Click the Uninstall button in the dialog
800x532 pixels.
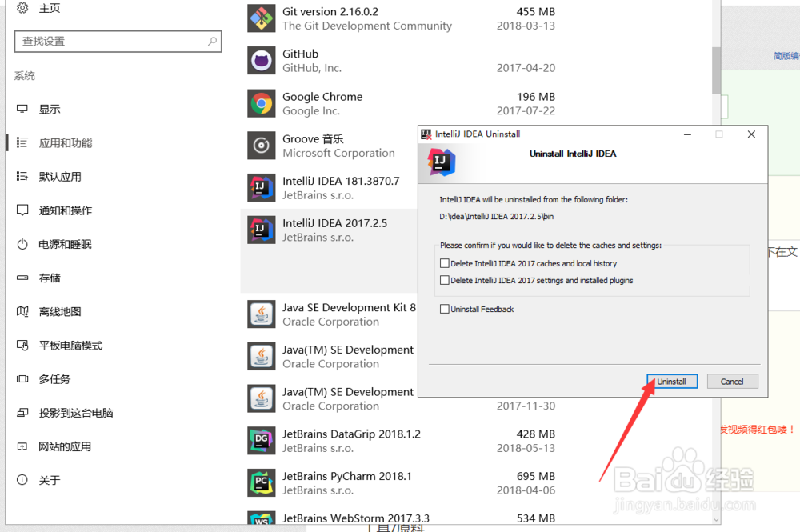[672, 381]
